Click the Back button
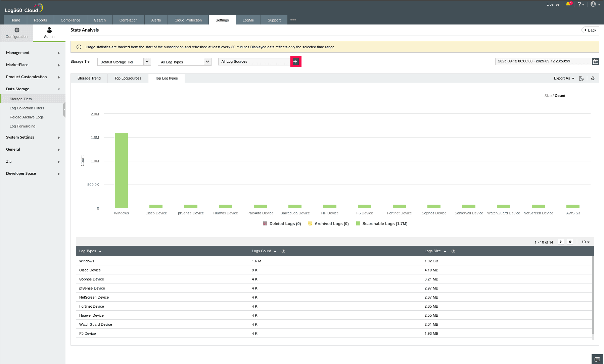Image resolution: width=604 pixels, height=364 pixels. (x=590, y=30)
